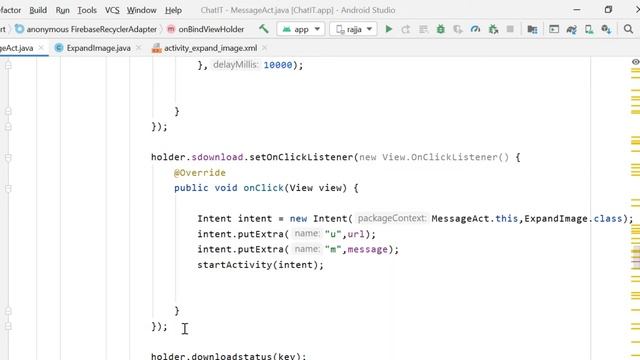640x360 pixels.
Task: Click the startActivity(intent) line
Action: click(260, 265)
